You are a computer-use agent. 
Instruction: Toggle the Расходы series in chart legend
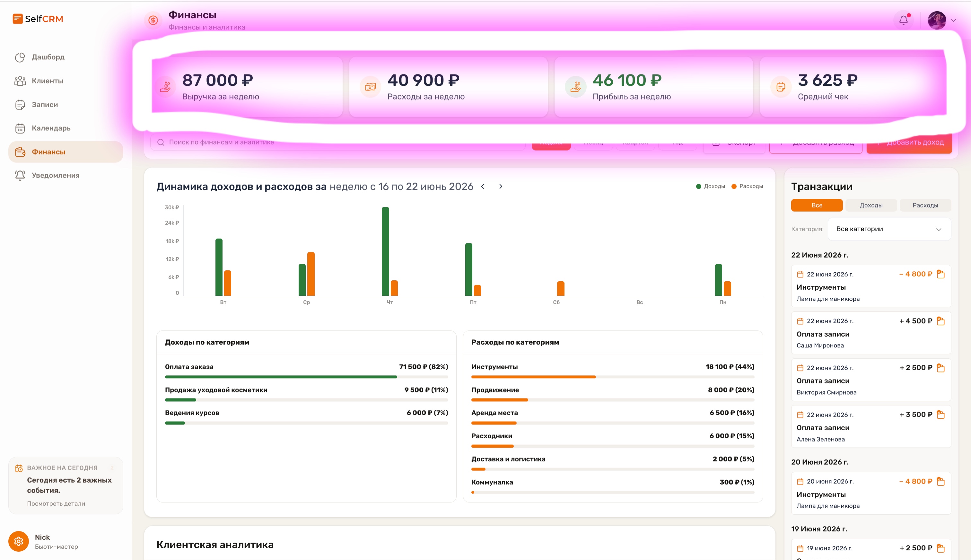tap(747, 187)
